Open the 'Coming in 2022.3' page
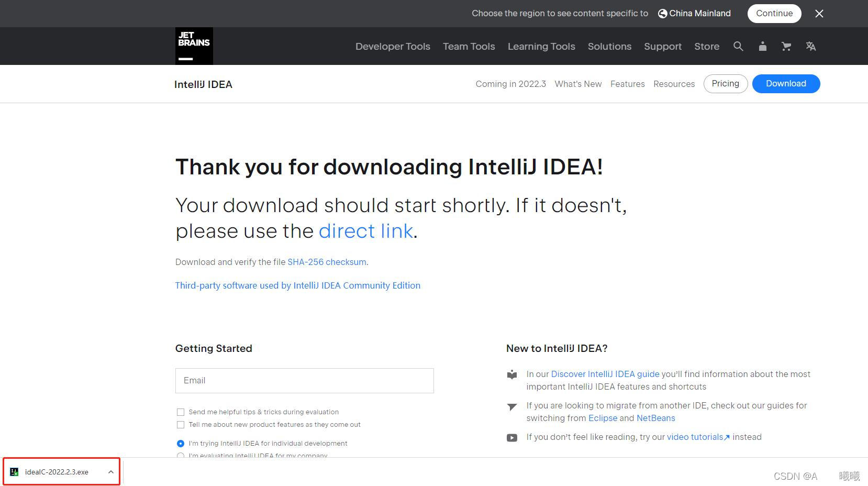This screenshot has height=486, width=868. click(510, 84)
